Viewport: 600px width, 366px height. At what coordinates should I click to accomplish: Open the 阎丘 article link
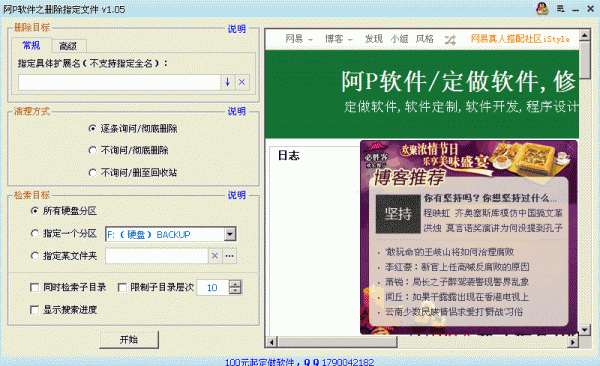(457, 297)
